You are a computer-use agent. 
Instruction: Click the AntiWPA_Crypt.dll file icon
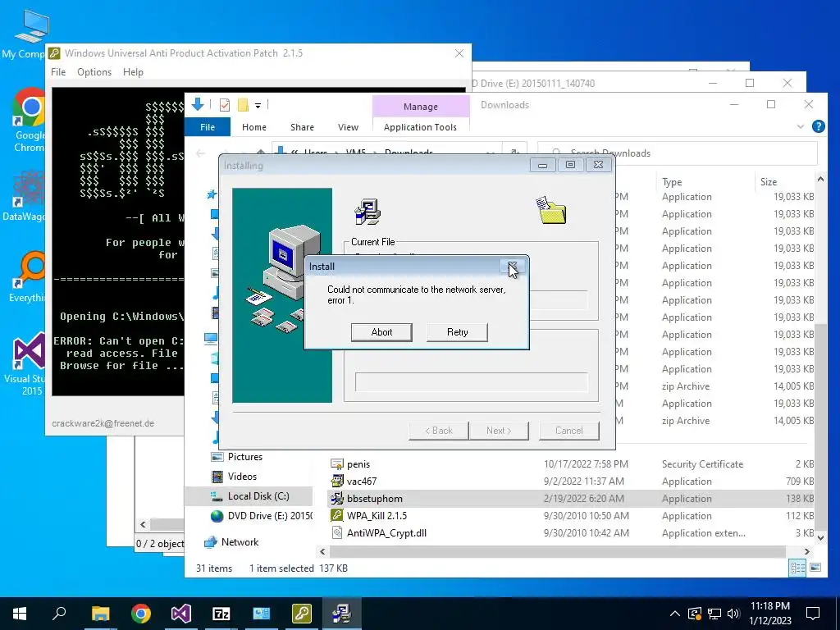tap(337, 532)
